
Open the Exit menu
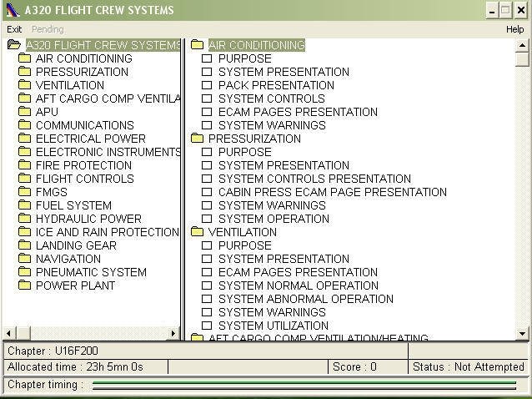click(14, 29)
